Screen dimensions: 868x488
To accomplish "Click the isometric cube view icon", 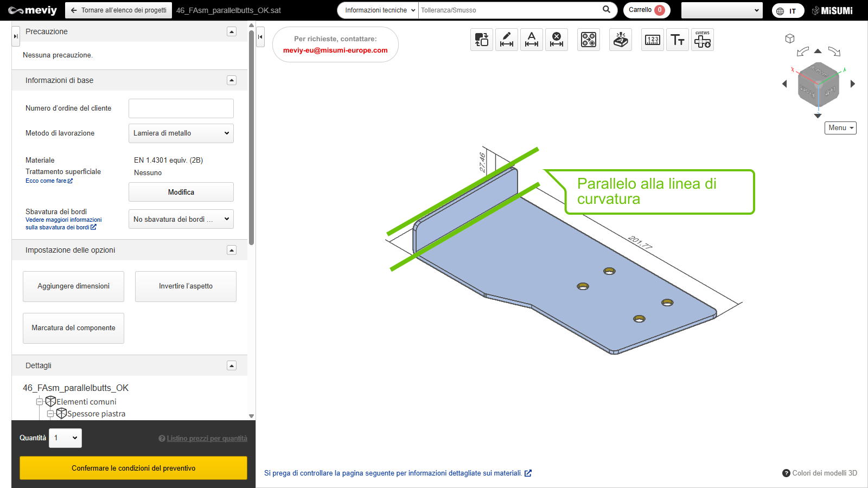I will click(x=790, y=38).
